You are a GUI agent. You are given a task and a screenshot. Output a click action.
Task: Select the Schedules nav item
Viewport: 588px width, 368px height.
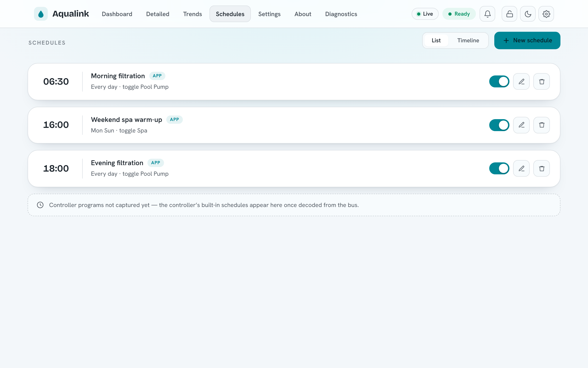[x=230, y=14]
